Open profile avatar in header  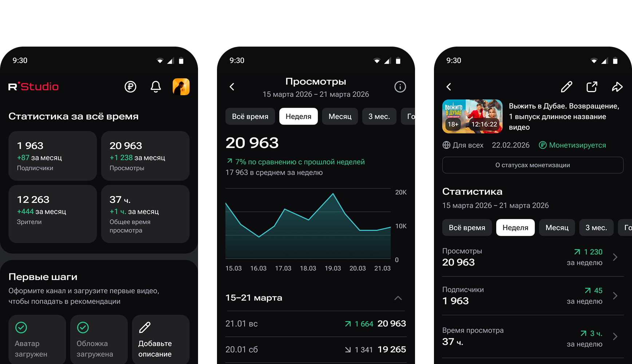(x=181, y=87)
